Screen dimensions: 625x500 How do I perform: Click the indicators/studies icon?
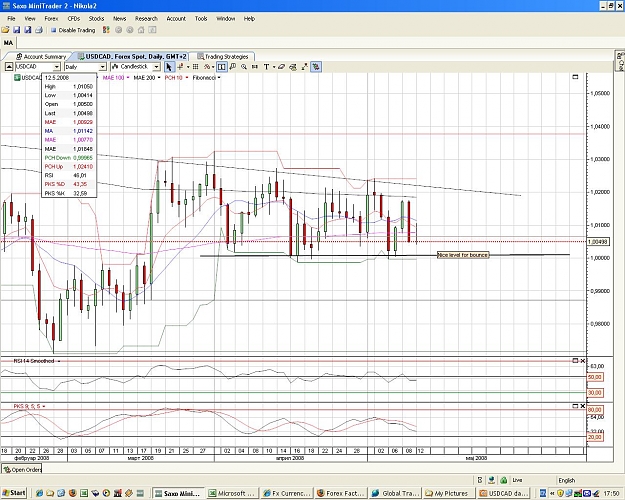(x=207, y=67)
